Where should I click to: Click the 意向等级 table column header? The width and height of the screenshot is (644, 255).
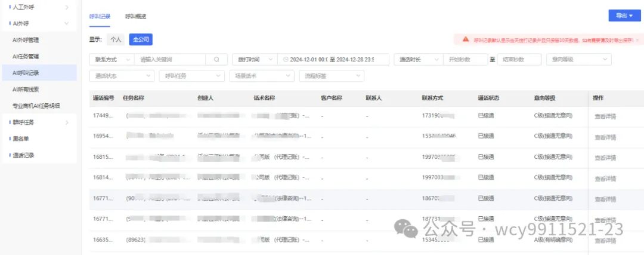coord(544,99)
